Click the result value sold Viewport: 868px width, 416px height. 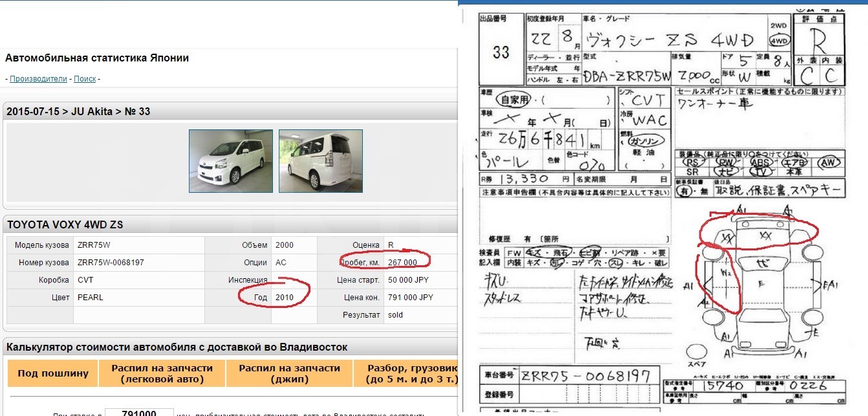395,315
